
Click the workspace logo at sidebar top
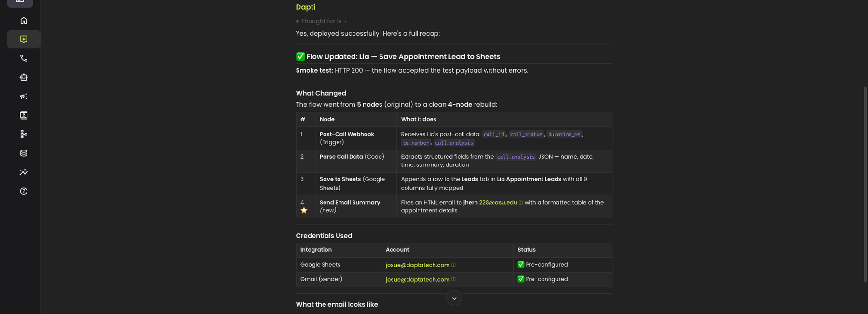(20, 2)
